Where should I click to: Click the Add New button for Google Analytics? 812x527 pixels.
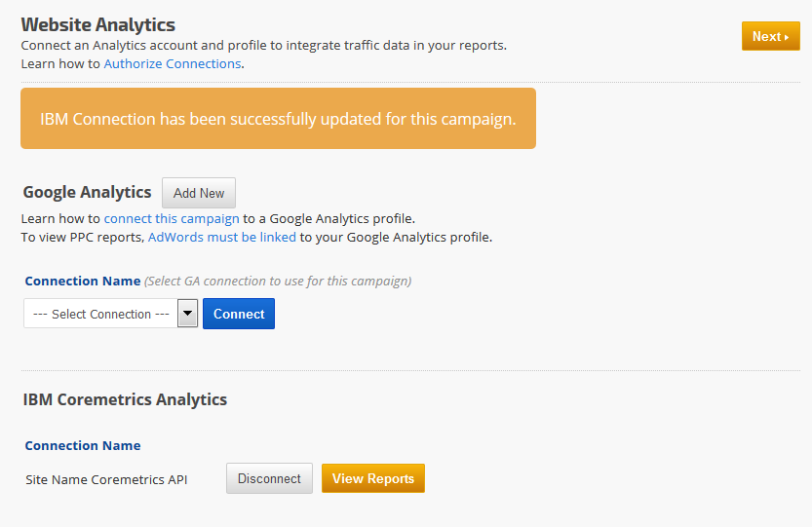[199, 193]
